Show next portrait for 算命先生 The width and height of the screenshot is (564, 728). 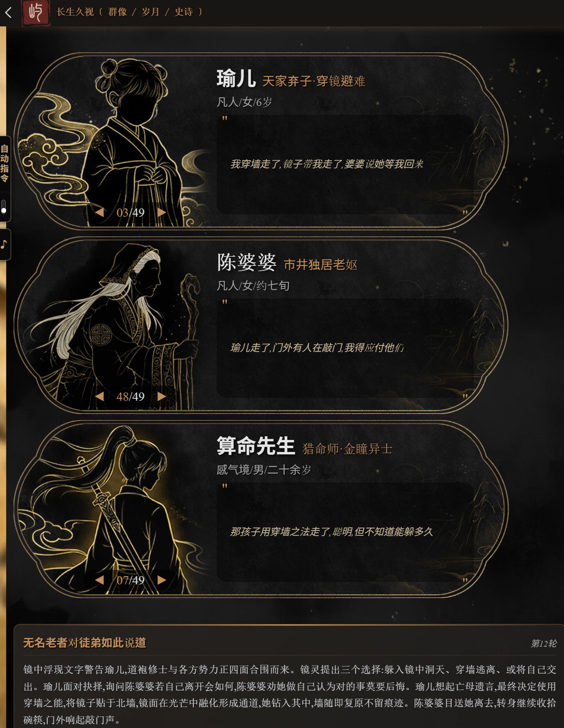(x=161, y=580)
